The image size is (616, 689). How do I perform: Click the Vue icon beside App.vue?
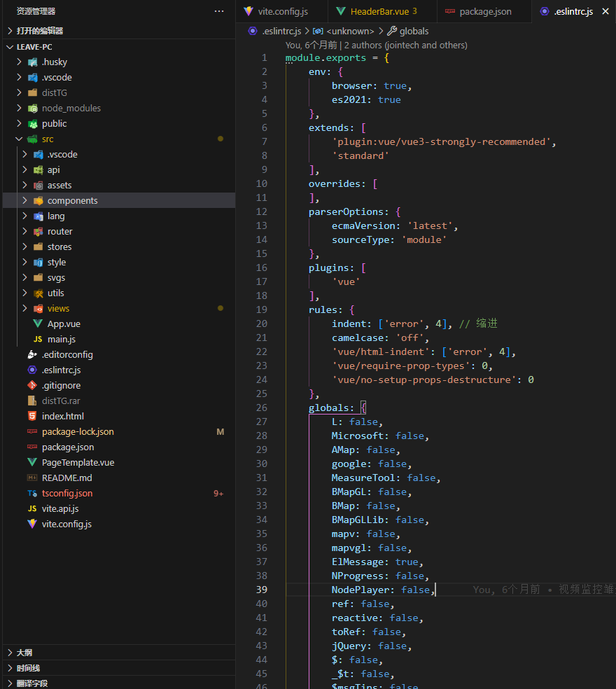pos(38,323)
